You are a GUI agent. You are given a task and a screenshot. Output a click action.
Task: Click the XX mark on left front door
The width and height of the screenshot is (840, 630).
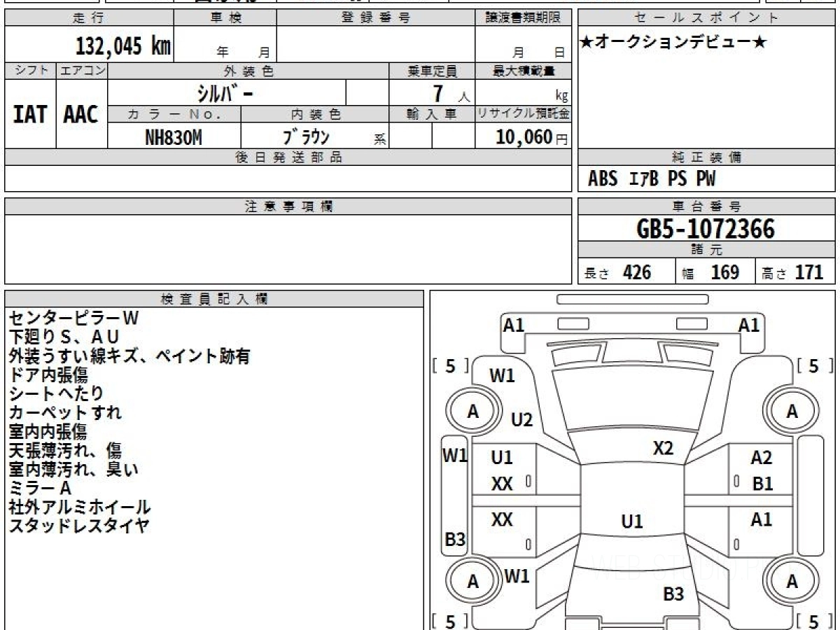tap(502, 484)
